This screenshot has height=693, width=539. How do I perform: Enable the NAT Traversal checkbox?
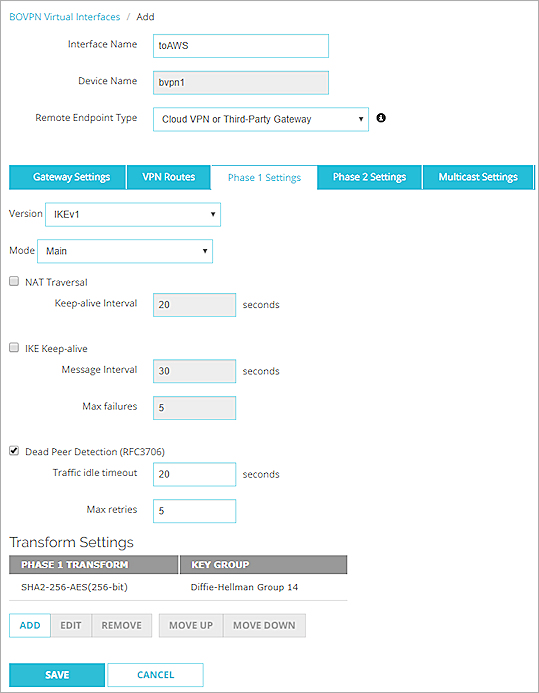click(14, 281)
